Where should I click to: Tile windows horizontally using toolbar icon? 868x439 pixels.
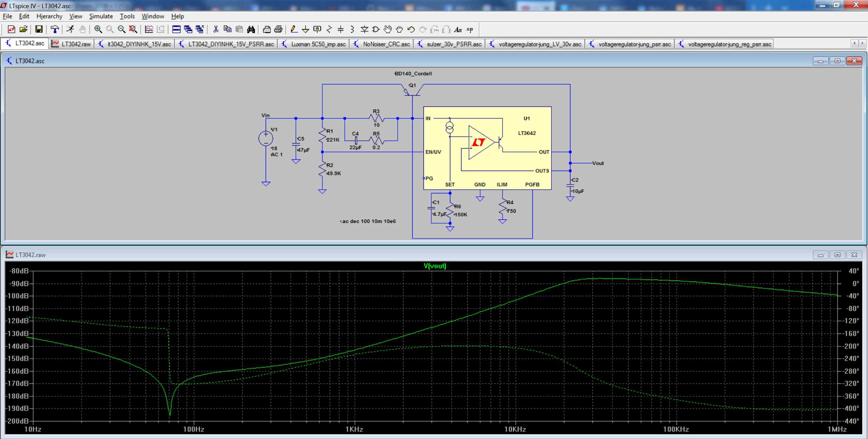pyautogui.click(x=176, y=30)
